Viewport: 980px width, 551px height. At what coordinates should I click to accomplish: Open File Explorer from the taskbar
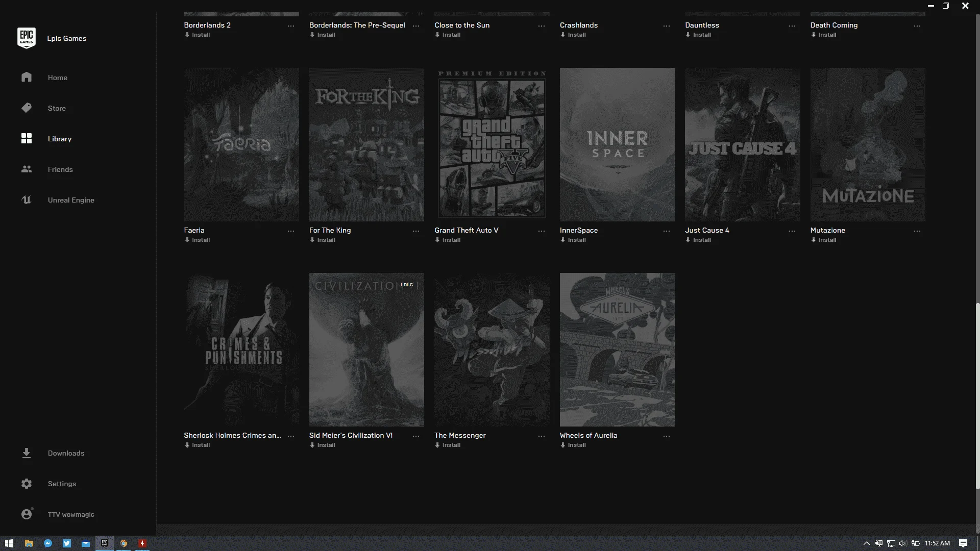tap(29, 543)
